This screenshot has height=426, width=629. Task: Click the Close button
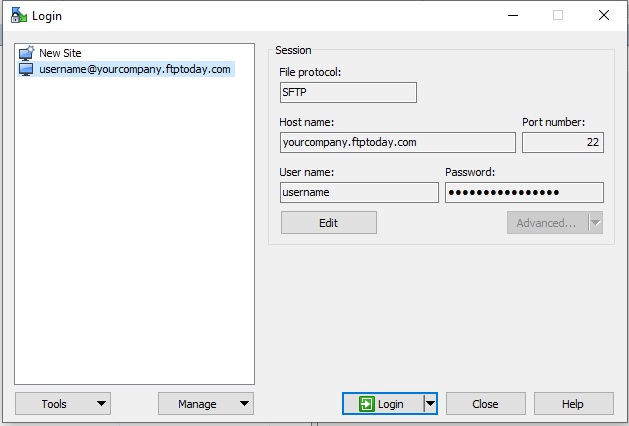point(485,404)
